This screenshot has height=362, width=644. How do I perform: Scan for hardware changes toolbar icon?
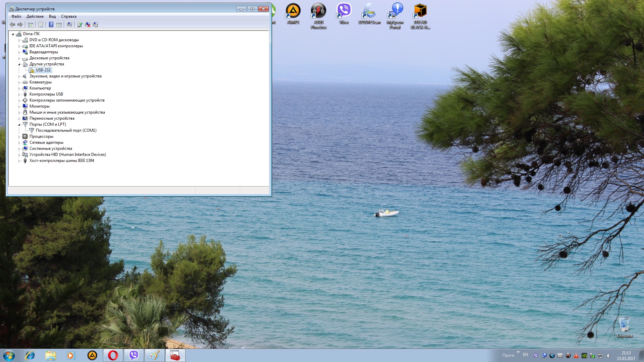tap(69, 24)
